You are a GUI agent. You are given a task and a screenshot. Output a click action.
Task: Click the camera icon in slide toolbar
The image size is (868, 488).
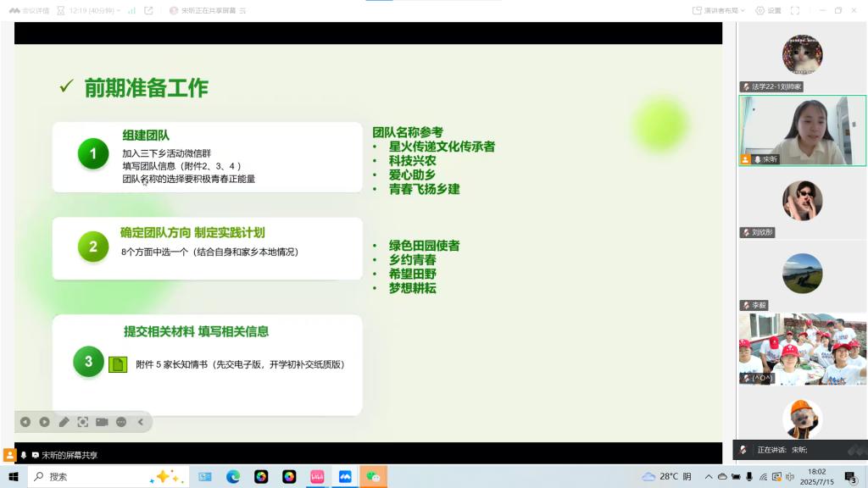click(x=102, y=422)
